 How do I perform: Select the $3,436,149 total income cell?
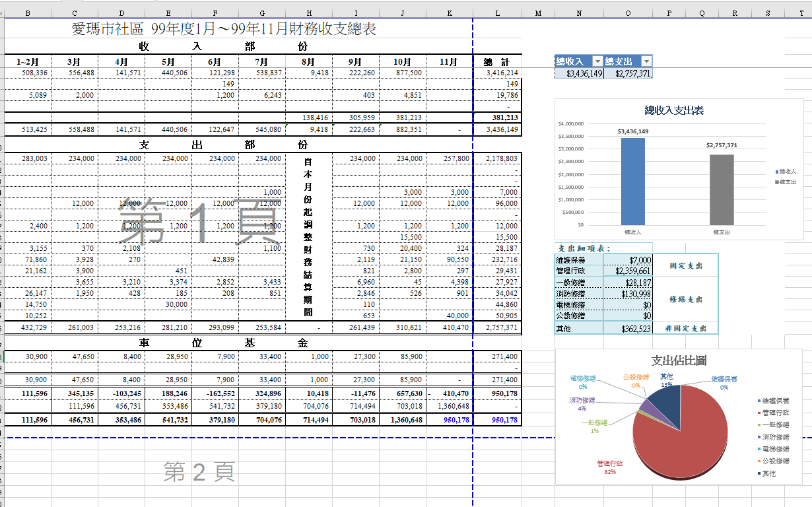tap(579, 73)
